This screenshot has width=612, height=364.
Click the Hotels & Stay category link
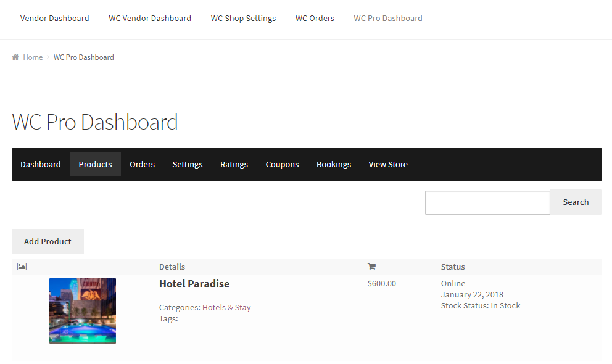[x=226, y=307]
